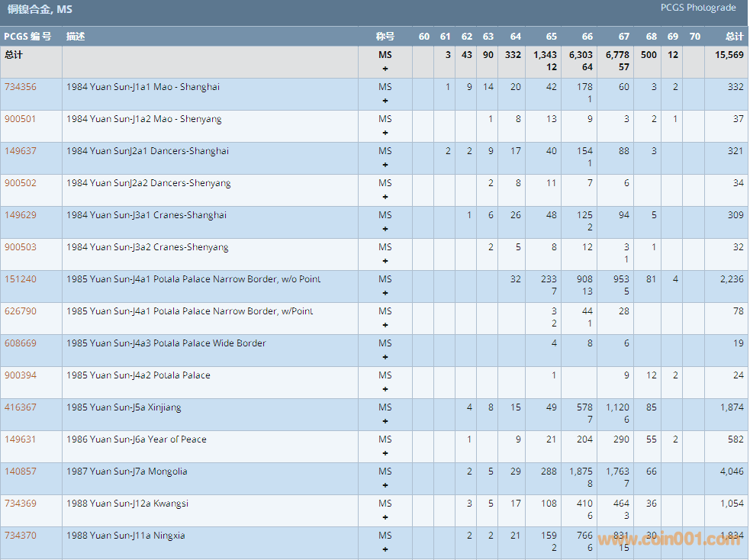The width and height of the screenshot is (750, 560).
Task: Expand plus sign in Dancers-Shanghai row
Action: pyautogui.click(x=385, y=165)
